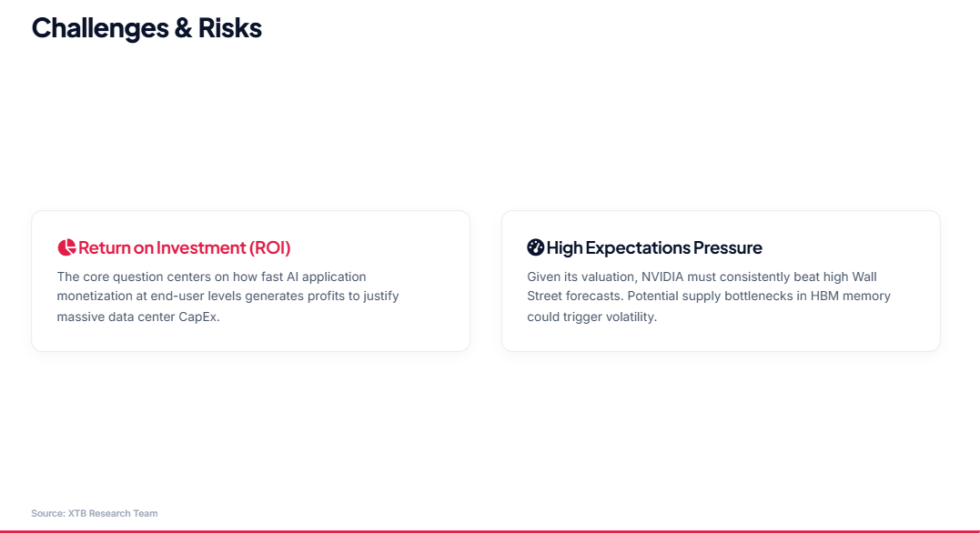The height and width of the screenshot is (533, 980).
Task: Click the ampersand in the slide title
Action: point(183,28)
